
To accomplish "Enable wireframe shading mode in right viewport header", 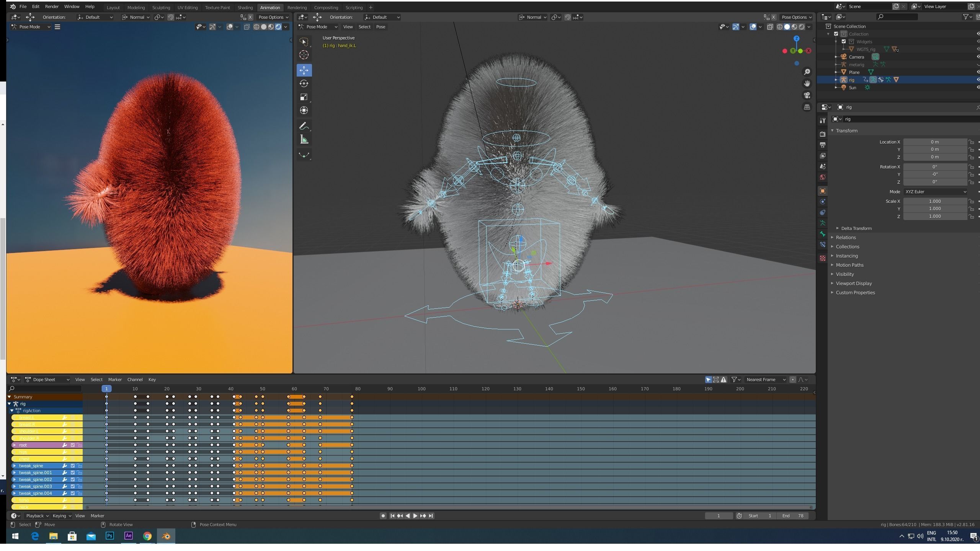I will pyautogui.click(x=779, y=27).
